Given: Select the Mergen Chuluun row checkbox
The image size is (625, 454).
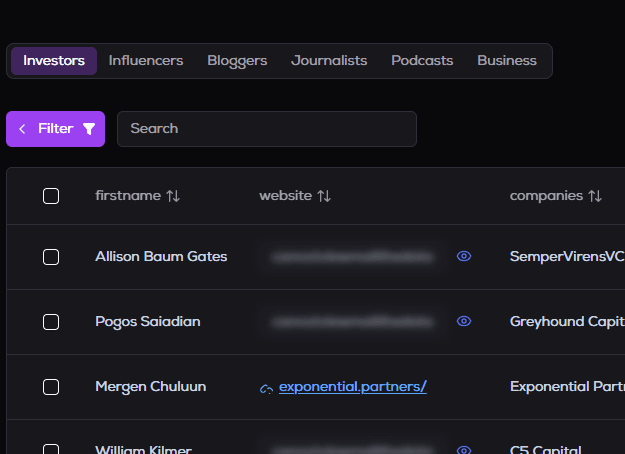Looking at the screenshot, I should point(51,387).
